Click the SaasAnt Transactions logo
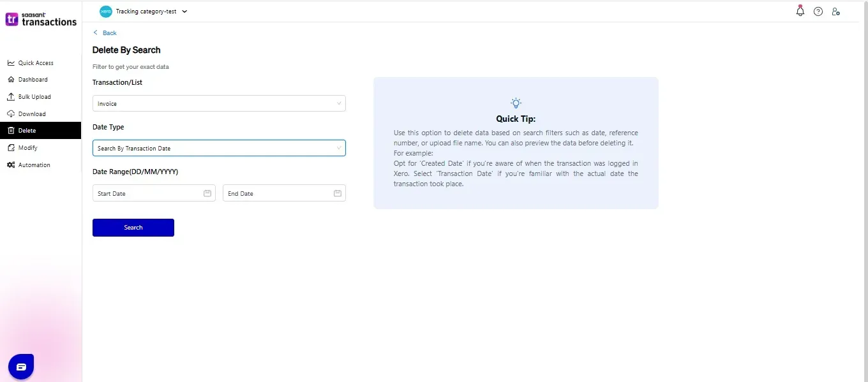 coord(41,19)
